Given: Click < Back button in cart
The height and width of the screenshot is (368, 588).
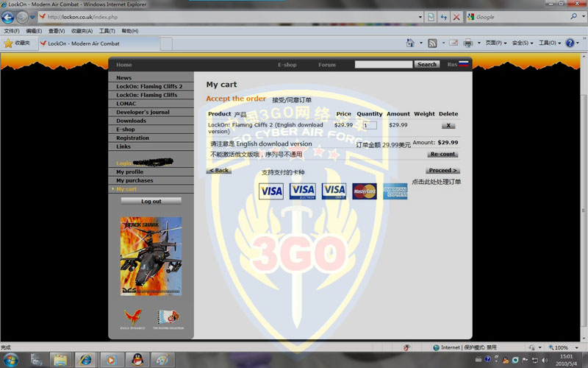Looking at the screenshot, I should [x=218, y=171].
